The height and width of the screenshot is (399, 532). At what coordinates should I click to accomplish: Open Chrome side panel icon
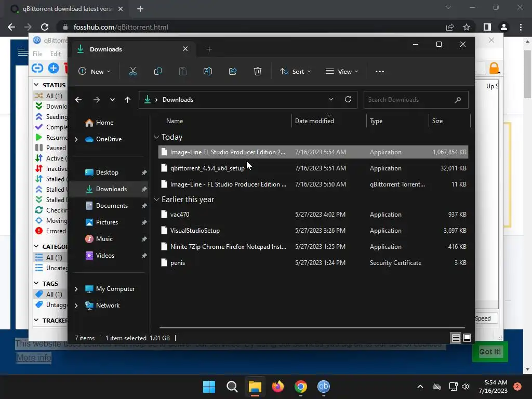pyautogui.click(x=487, y=27)
